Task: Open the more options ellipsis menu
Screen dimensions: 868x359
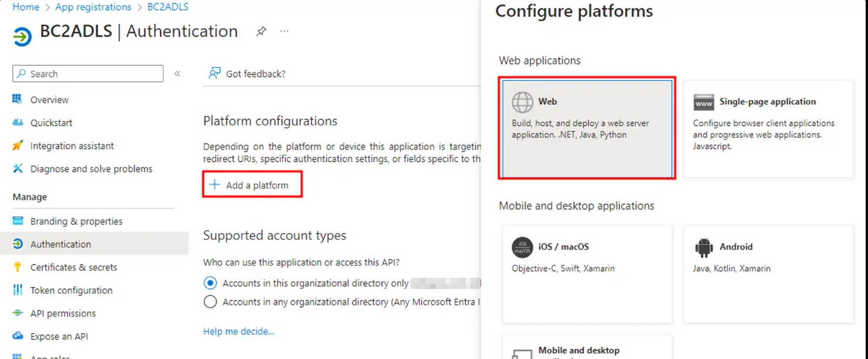Action: [x=285, y=31]
